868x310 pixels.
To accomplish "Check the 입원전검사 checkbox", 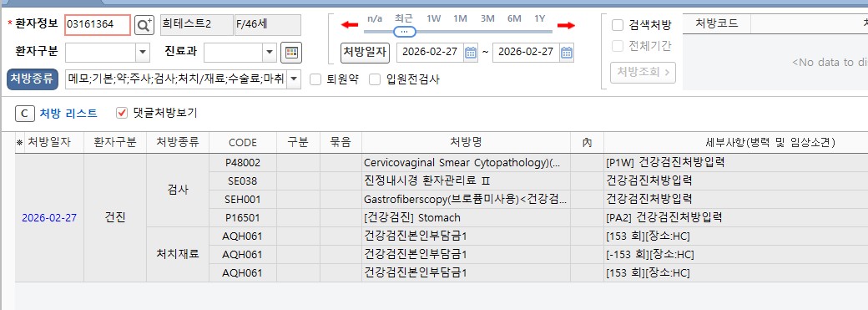I will 375,79.
